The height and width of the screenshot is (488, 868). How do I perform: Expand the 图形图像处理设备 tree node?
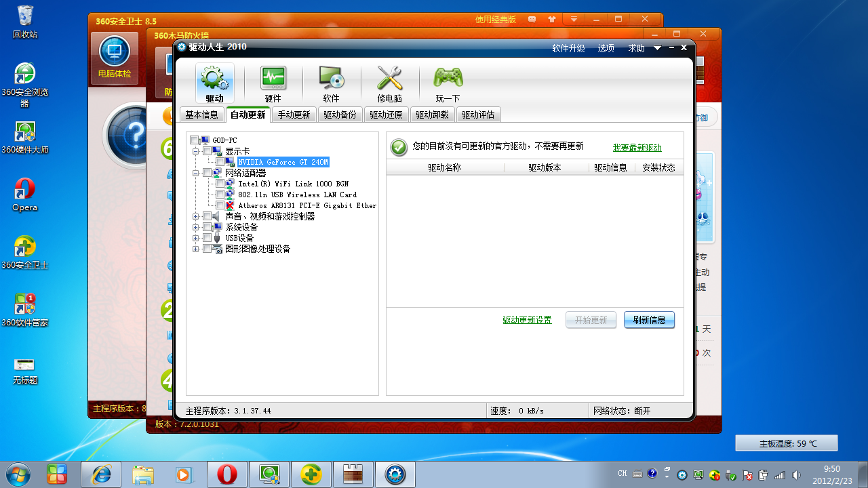196,249
